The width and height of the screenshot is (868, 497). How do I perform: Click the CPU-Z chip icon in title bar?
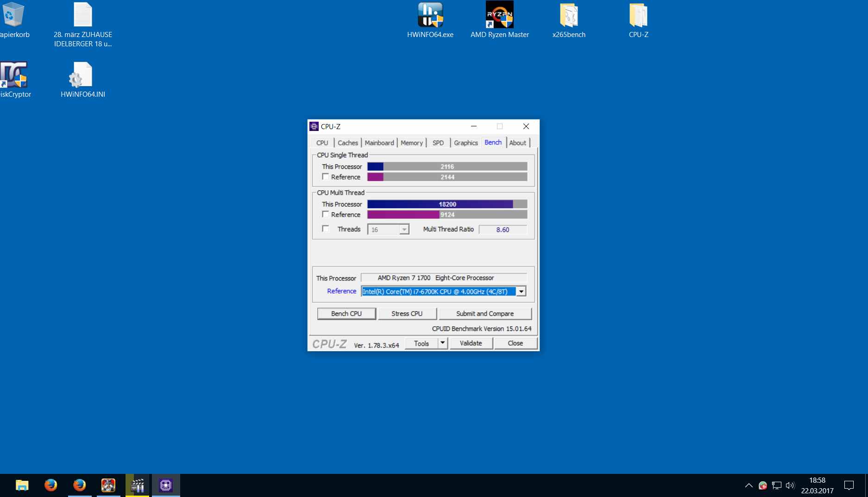pyautogui.click(x=314, y=126)
